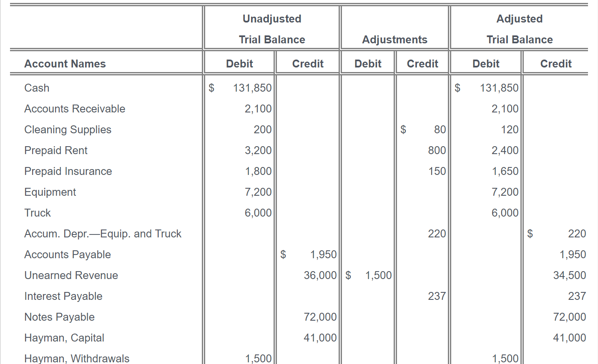The image size is (598, 364).
Task: Click Accum. Depr. adjusted credit 220
Action: coord(577,234)
